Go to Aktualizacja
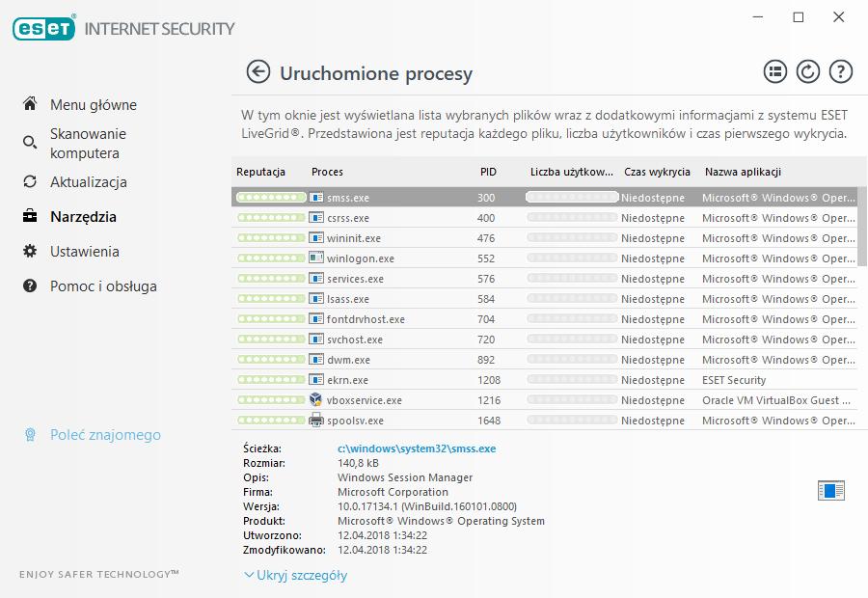This screenshot has height=598, width=868. [x=89, y=182]
